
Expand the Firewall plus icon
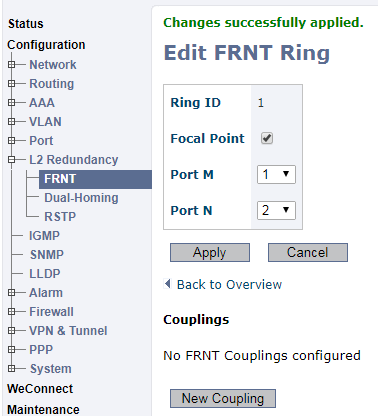12,312
